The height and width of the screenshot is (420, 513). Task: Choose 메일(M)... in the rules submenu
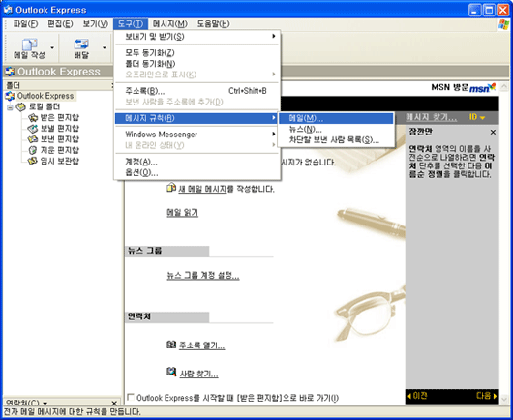(x=336, y=118)
